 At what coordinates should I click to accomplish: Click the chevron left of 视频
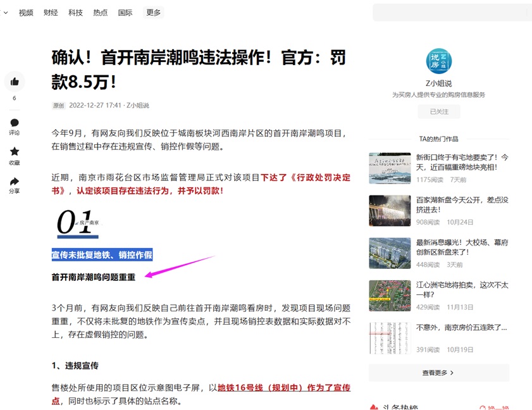tap(6, 13)
